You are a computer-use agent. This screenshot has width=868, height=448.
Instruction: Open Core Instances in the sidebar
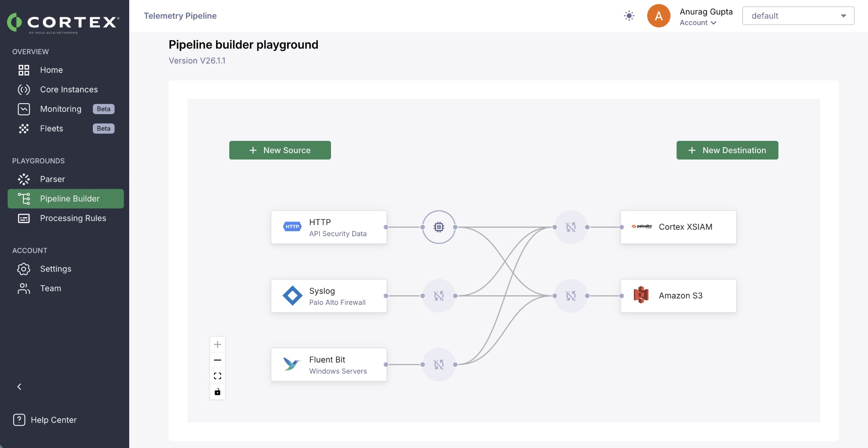point(69,90)
